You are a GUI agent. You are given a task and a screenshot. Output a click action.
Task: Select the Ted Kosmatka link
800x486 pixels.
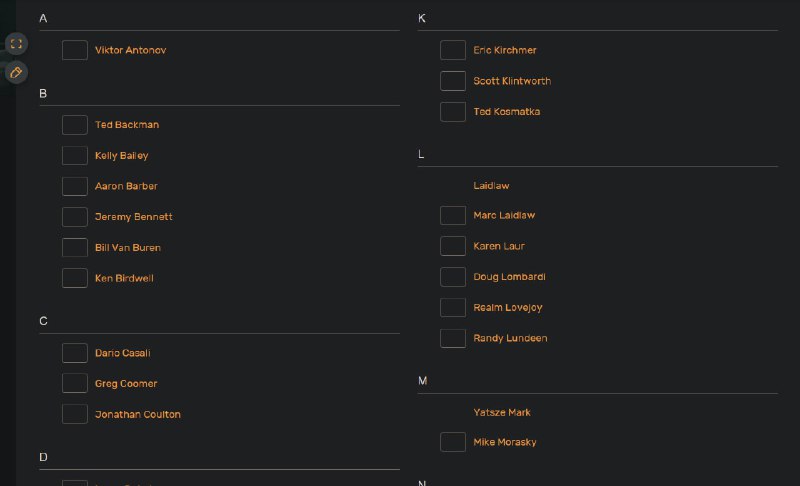[506, 112]
